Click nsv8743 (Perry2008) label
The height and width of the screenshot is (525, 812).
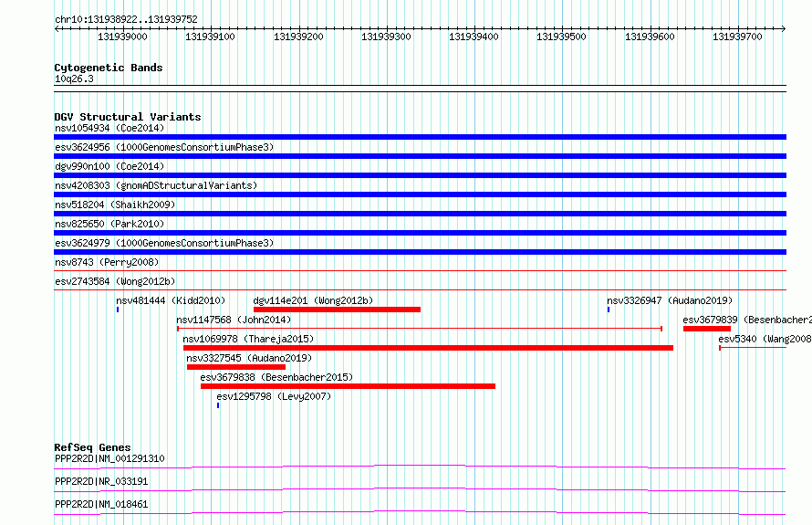pyautogui.click(x=107, y=262)
